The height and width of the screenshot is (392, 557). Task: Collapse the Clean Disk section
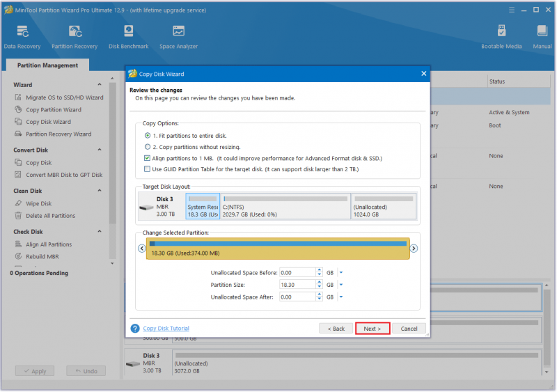coord(100,191)
